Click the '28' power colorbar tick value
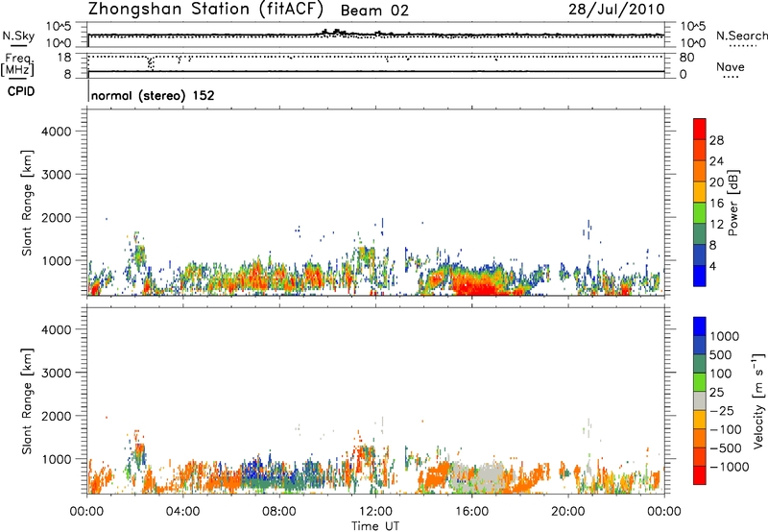The image size is (768, 532). [716, 140]
